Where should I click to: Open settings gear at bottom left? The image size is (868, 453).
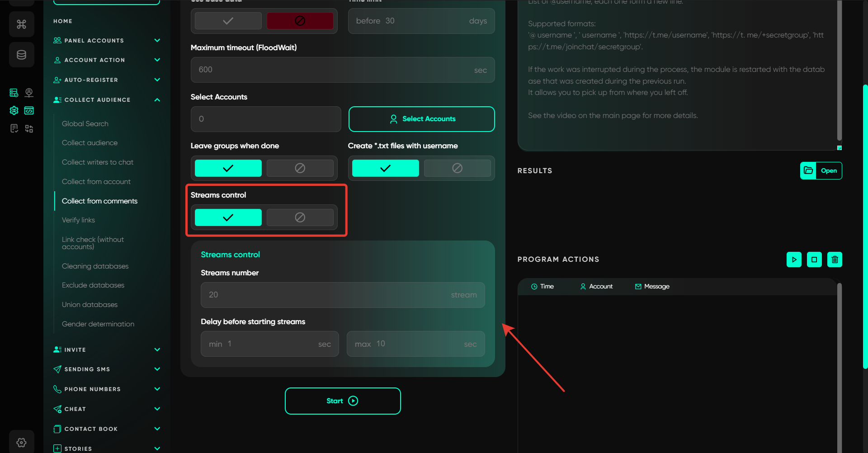click(21, 442)
